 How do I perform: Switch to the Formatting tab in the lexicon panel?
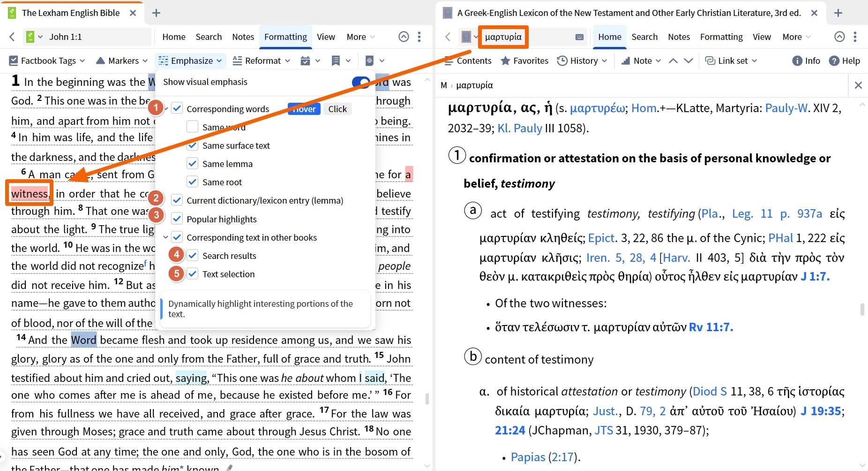click(721, 37)
